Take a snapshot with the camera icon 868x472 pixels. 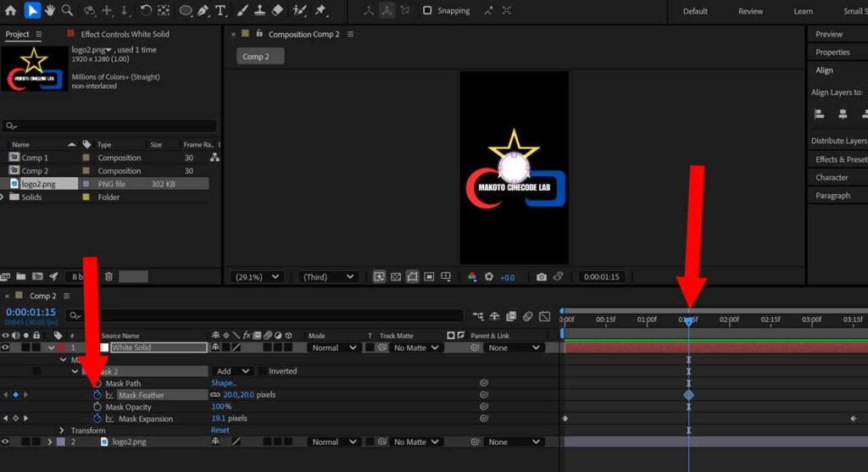click(541, 276)
